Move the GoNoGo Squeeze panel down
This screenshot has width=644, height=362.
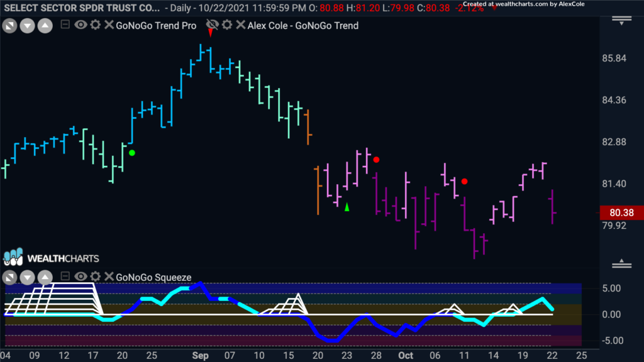(27, 277)
